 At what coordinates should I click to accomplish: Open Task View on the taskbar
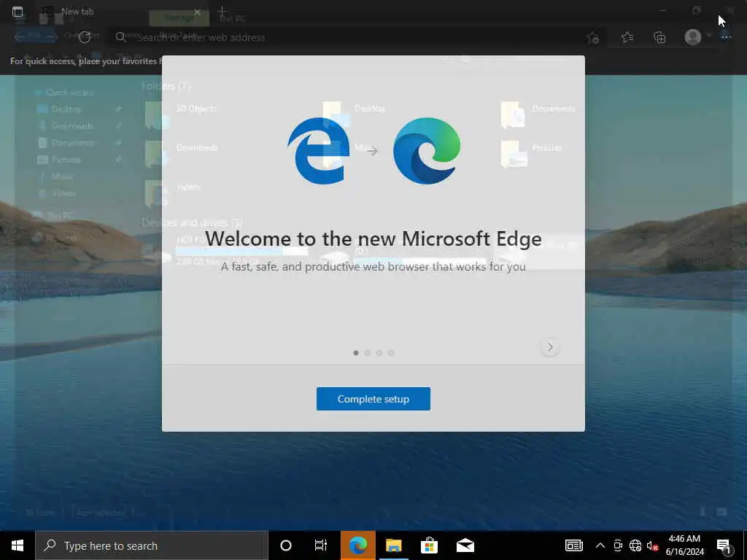click(x=321, y=545)
